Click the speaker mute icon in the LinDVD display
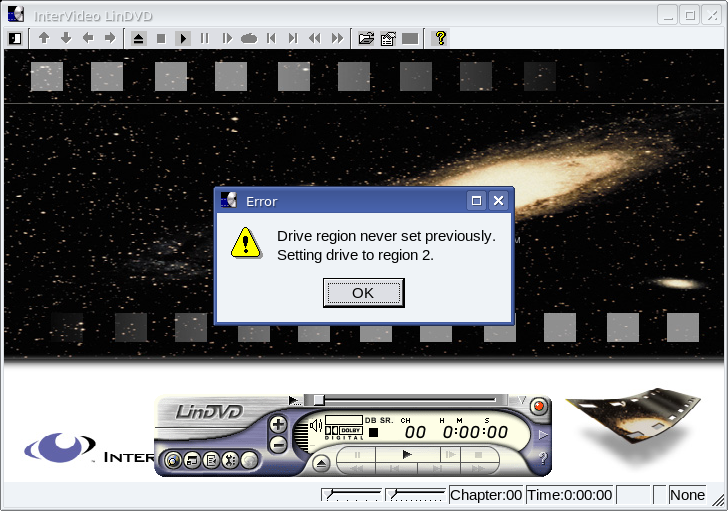Image resolution: width=728 pixels, height=511 pixels. point(316,425)
